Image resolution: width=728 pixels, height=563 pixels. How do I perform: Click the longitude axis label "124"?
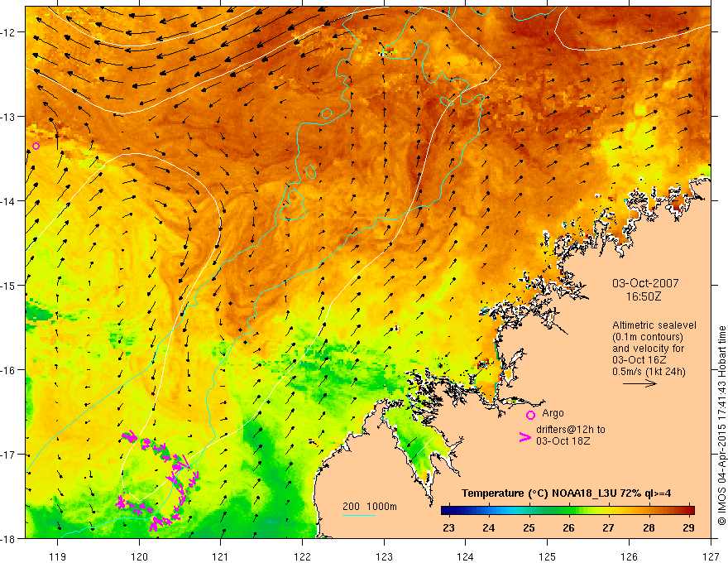point(466,556)
